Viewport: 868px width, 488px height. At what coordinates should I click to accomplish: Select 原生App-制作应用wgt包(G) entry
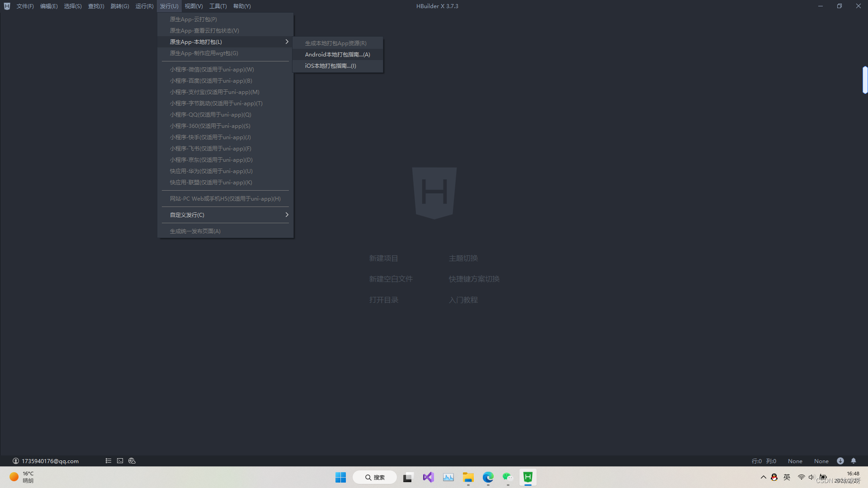coord(225,53)
